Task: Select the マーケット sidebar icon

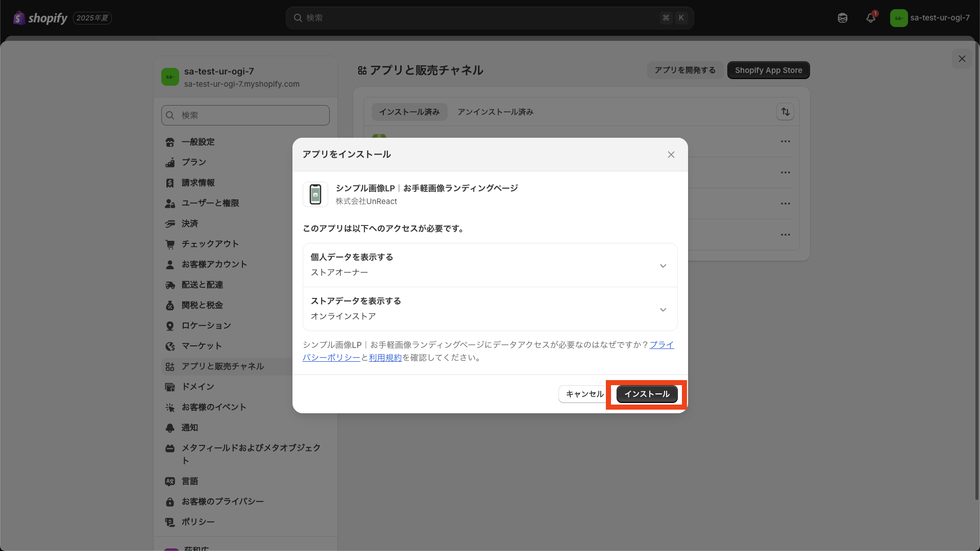Action: pyautogui.click(x=170, y=346)
